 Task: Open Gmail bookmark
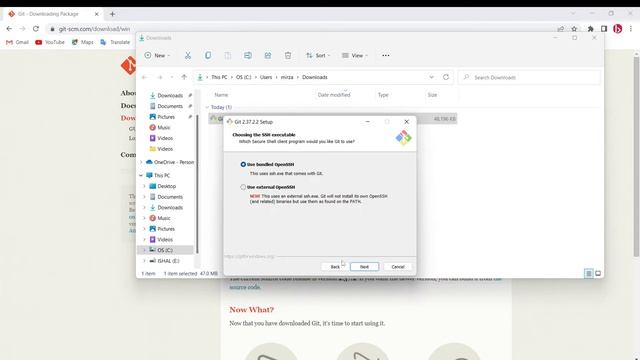[x=18, y=42]
